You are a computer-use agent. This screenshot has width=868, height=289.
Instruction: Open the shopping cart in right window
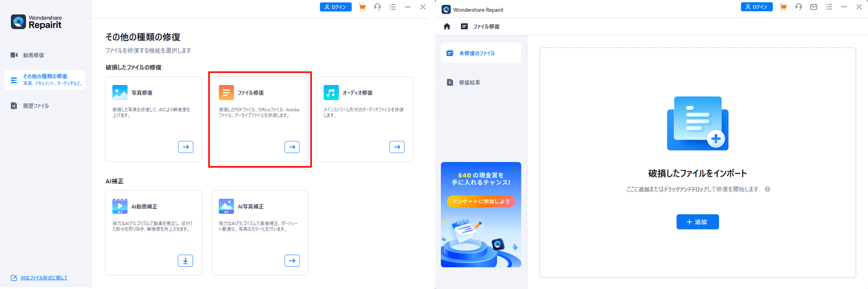point(783,7)
